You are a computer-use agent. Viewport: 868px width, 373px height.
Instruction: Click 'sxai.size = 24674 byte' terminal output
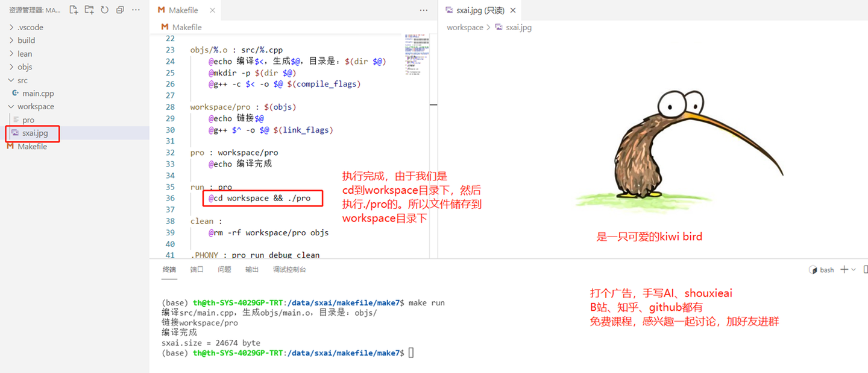pyautogui.click(x=211, y=343)
